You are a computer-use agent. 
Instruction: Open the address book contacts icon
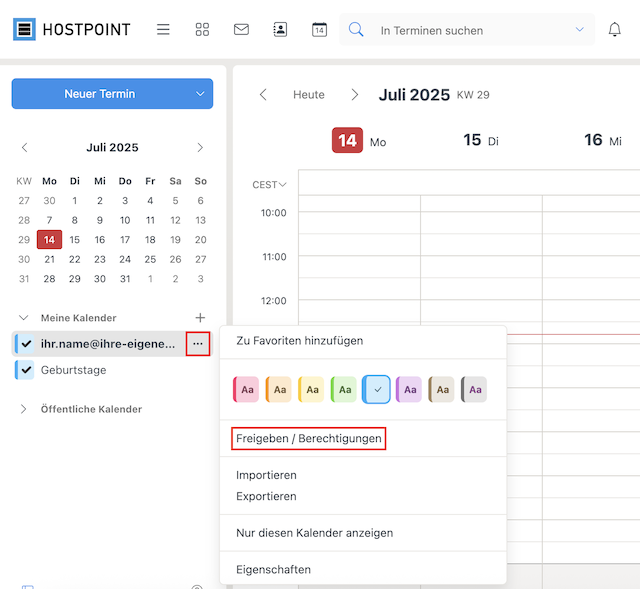(x=280, y=29)
